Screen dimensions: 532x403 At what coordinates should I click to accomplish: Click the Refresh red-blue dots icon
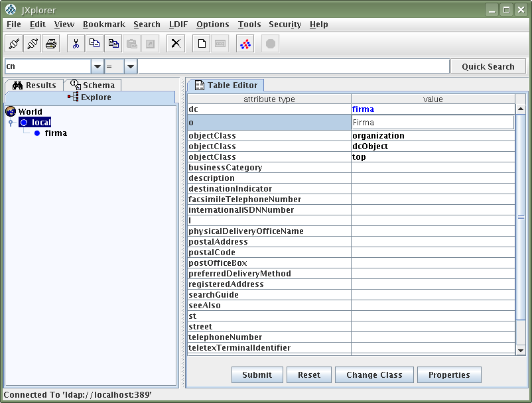click(245, 44)
